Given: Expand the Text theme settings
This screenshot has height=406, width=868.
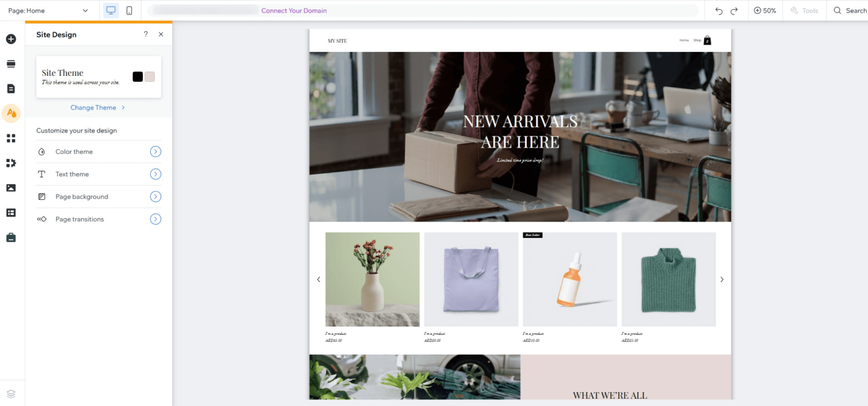Looking at the screenshot, I should tap(99, 174).
